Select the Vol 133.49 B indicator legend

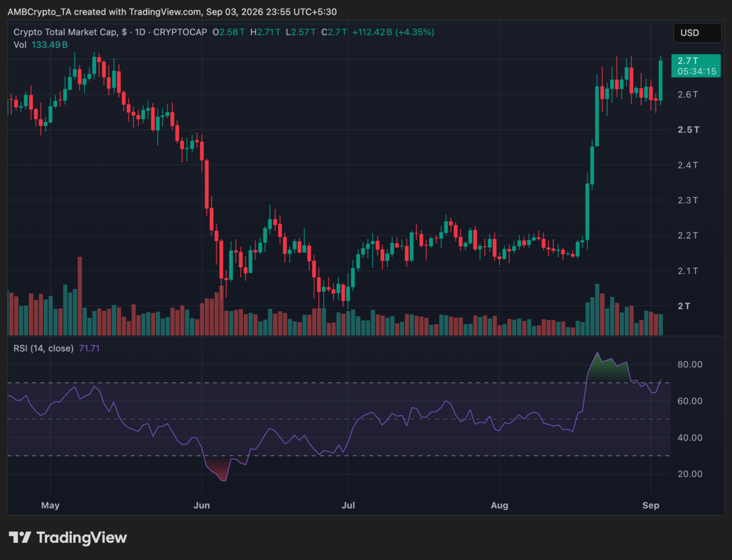point(41,45)
